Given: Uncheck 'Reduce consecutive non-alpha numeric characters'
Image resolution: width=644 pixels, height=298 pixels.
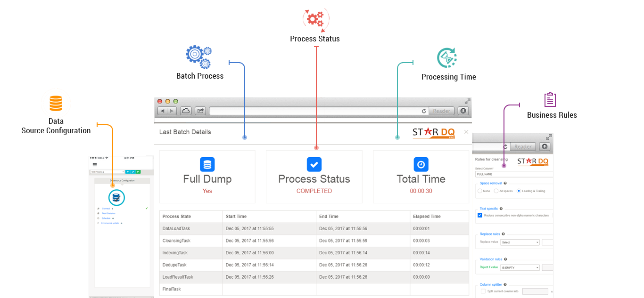Looking at the screenshot, I should point(480,215).
